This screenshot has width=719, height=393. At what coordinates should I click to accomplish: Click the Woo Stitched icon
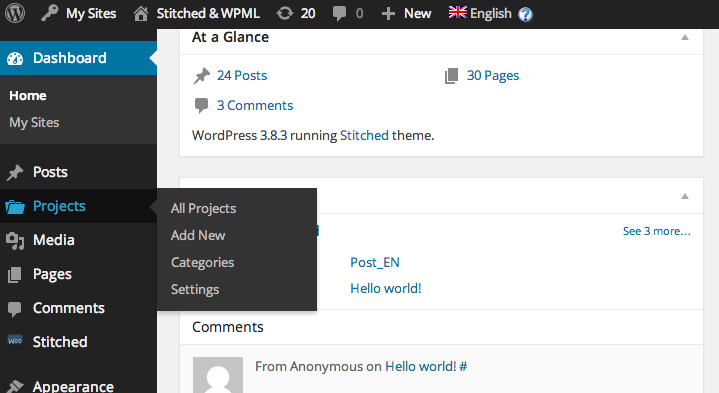[x=15, y=341]
